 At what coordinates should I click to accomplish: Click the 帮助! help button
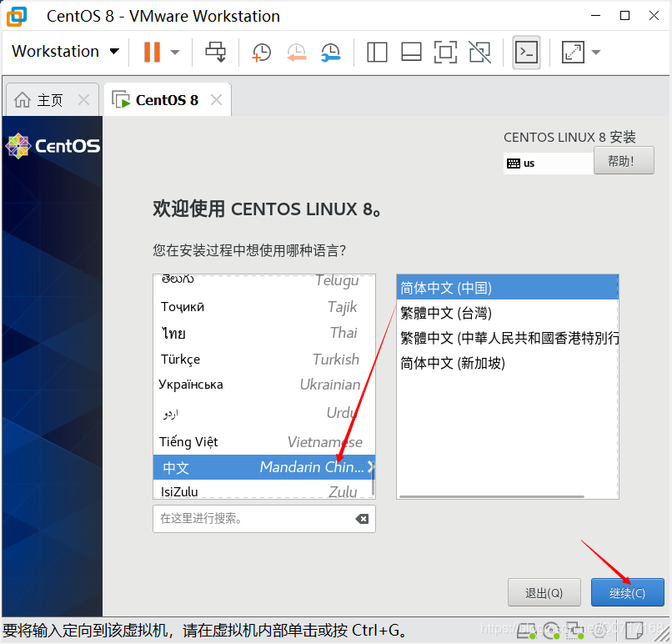[x=624, y=161]
